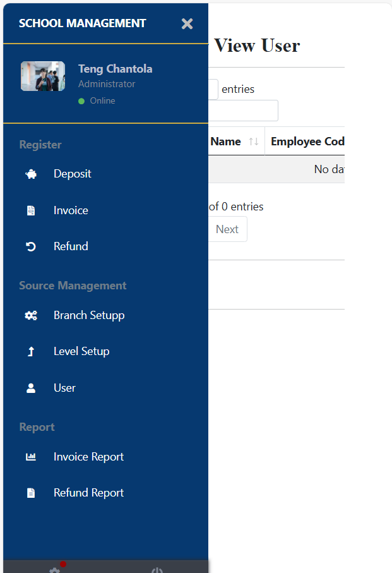Screen dimensions: 392x573
Task: Click the Level Setup arrow icon
Action: click(x=30, y=352)
